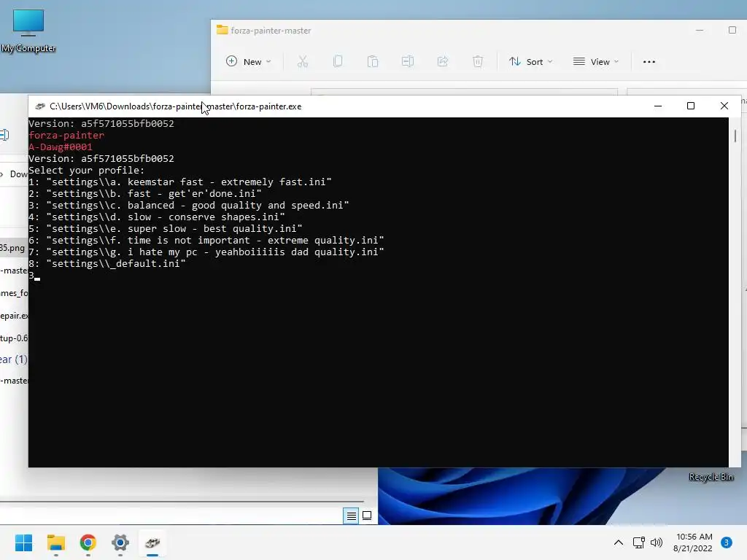Switch to details view layout icon
Image resolution: width=747 pixels, height=560 pixels.
tap(351, 516)
